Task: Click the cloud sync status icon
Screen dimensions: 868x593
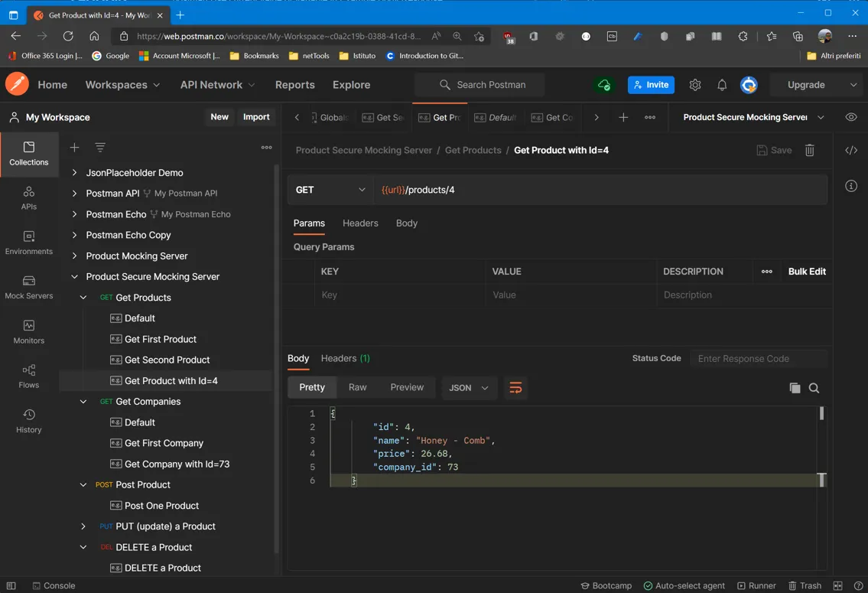Action: click(604, 85)
